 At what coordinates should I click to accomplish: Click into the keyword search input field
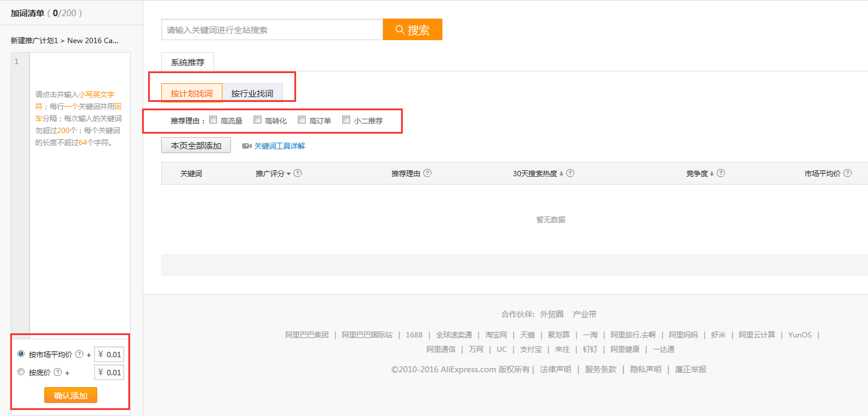coord(272,29)
